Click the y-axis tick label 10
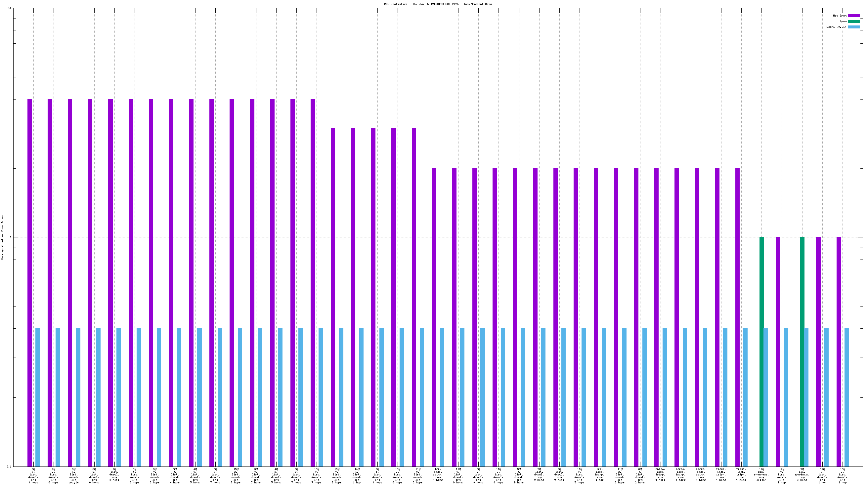 (10, 8)
